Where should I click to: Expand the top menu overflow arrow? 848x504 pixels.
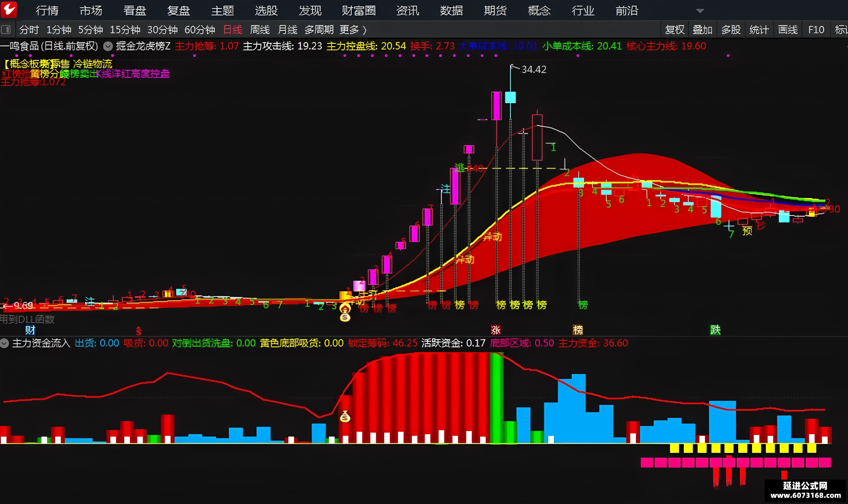coord(700,11)
